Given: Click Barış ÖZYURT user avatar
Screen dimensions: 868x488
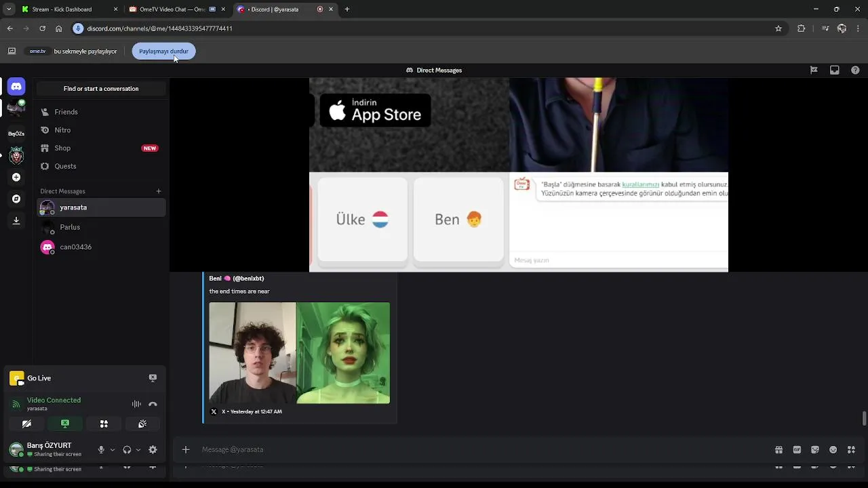Looking at the screenshot, I should click(x=16, y=449).
